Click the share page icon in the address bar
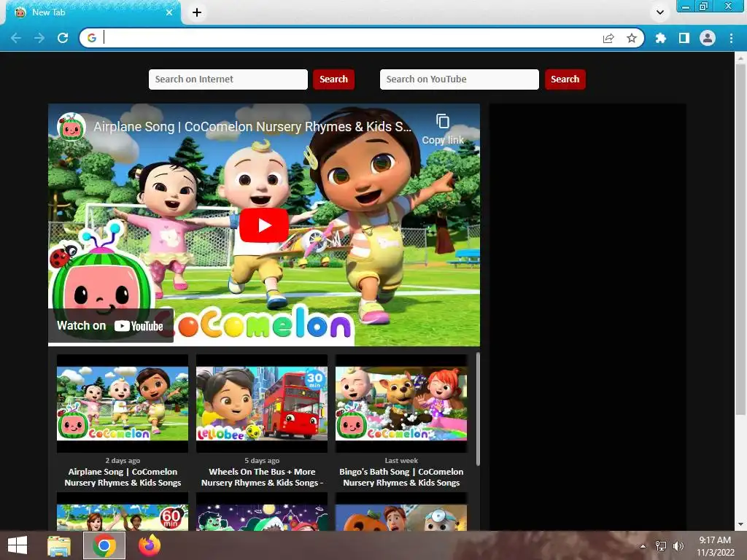This screenshot has height=560, width=747. [x=608, y=38]
